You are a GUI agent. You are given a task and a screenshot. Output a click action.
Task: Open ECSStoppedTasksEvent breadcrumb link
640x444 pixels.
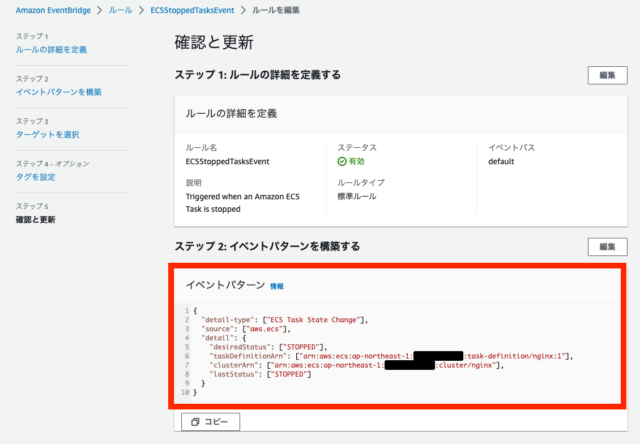tap(192, 10)
